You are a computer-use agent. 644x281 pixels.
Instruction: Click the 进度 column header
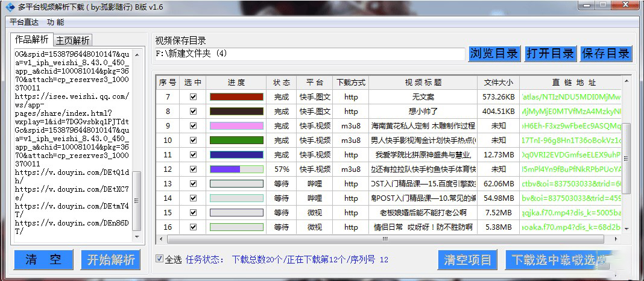coord(236,83)
